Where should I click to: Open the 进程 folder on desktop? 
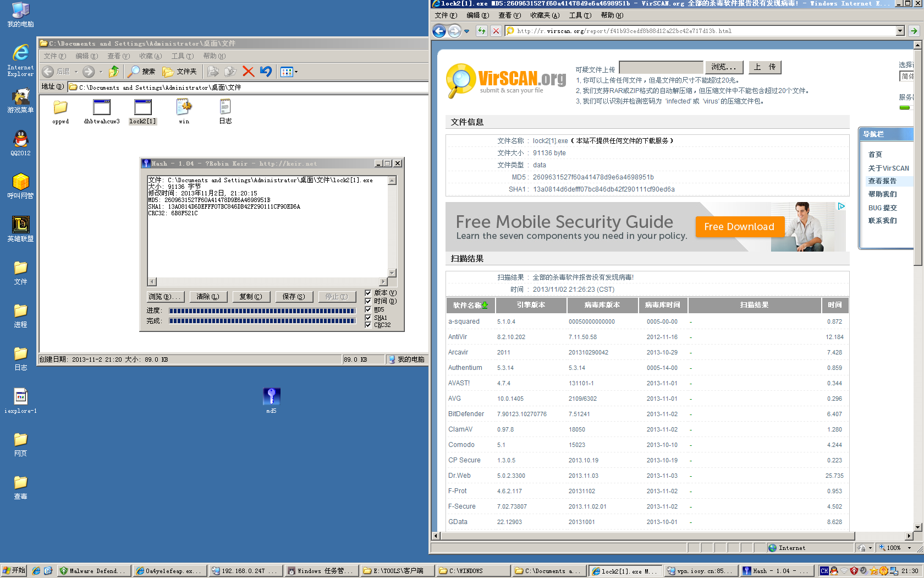(x=20, y=315)
